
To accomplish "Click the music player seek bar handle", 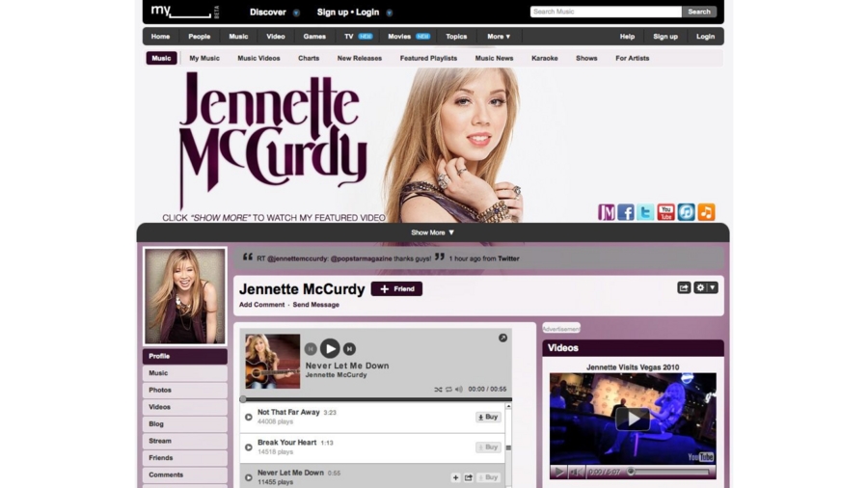I will coord(243,399).
